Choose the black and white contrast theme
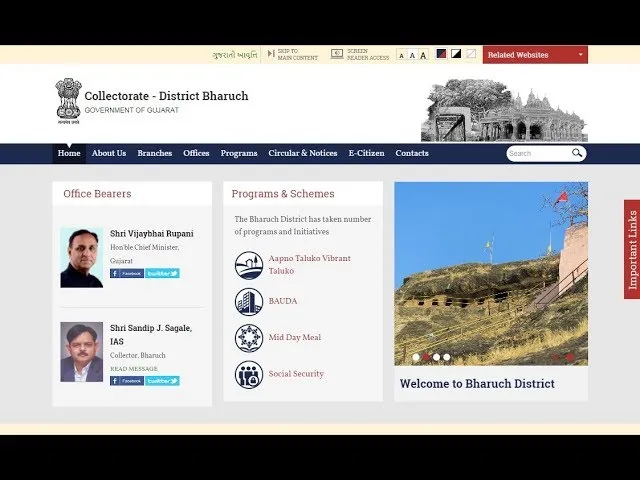Viewport: 640px width, 480px height. [x=456, y=53]
